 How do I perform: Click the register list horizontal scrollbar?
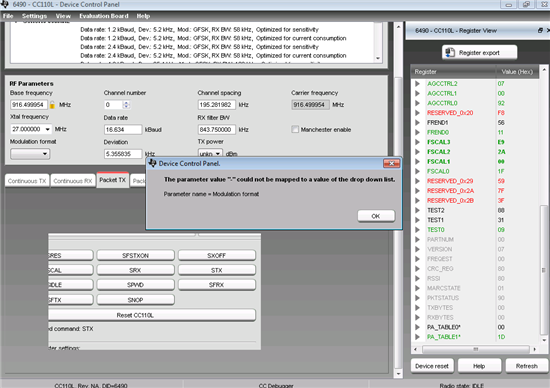[476, 349]
